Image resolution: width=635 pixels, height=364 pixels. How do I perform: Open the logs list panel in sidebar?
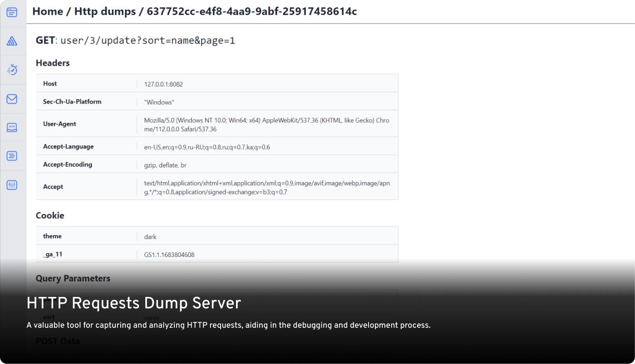[x=11, y=155]
